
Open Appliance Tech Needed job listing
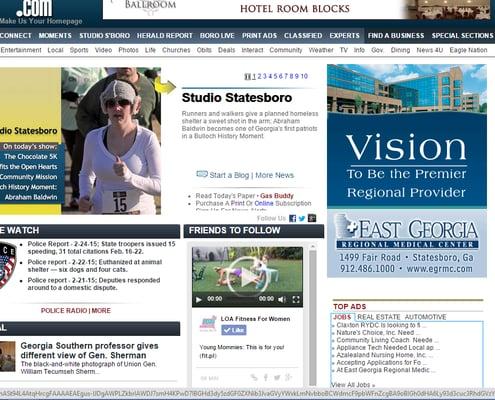388,347
